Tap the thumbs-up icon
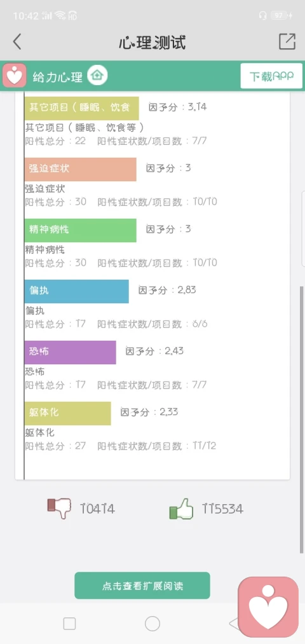 click(x=181, y=509)
